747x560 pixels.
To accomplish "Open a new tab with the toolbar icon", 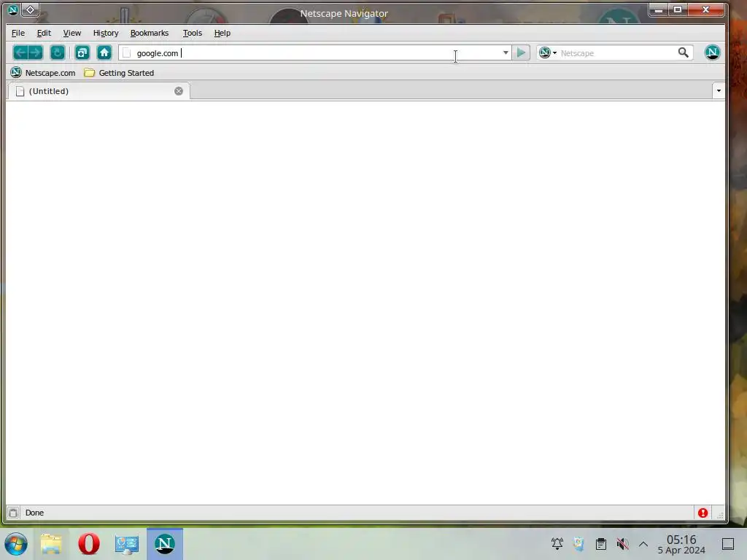I will click(82, 52).
